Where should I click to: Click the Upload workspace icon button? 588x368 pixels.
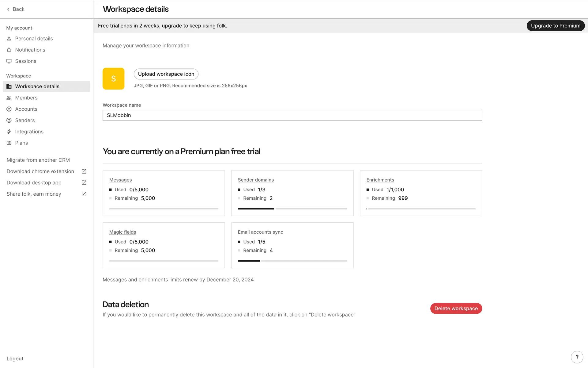(x=166, y=74)
